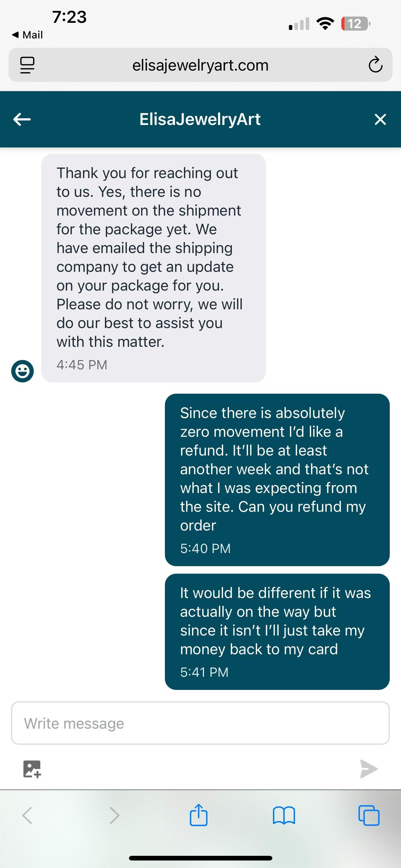Tap the support agent smiley avatar
This screenshot has height=868, width=401.
[x=22, y=371]
